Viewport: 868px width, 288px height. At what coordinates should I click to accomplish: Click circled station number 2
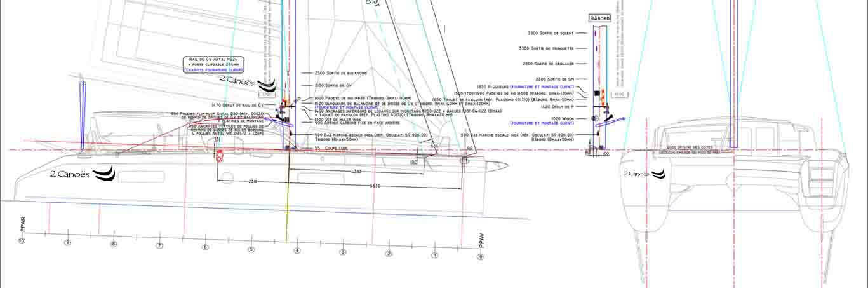389,254
